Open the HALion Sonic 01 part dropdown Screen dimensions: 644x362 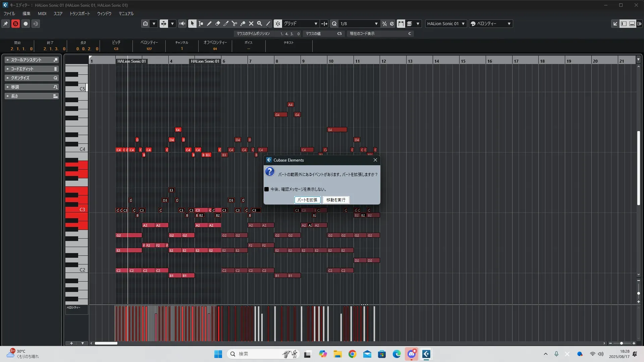[463, 23]
